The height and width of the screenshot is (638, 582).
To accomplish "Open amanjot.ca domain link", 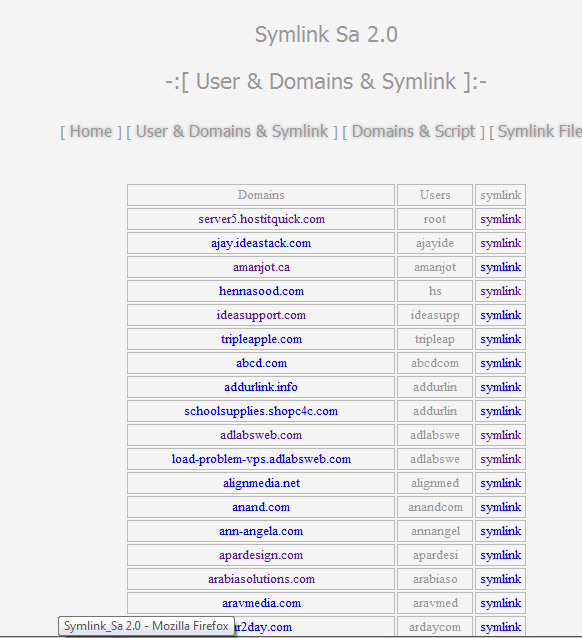I will [x=261, y=267].
